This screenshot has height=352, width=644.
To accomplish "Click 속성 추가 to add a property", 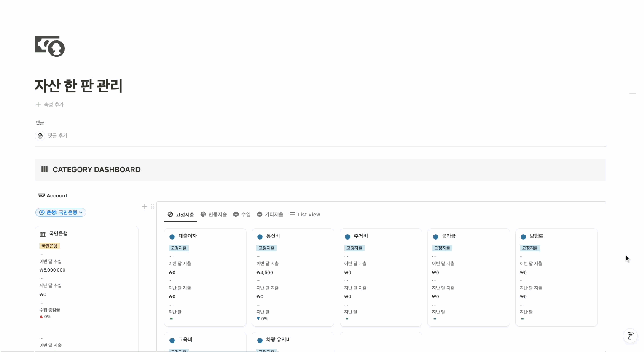I will [50, 104].
